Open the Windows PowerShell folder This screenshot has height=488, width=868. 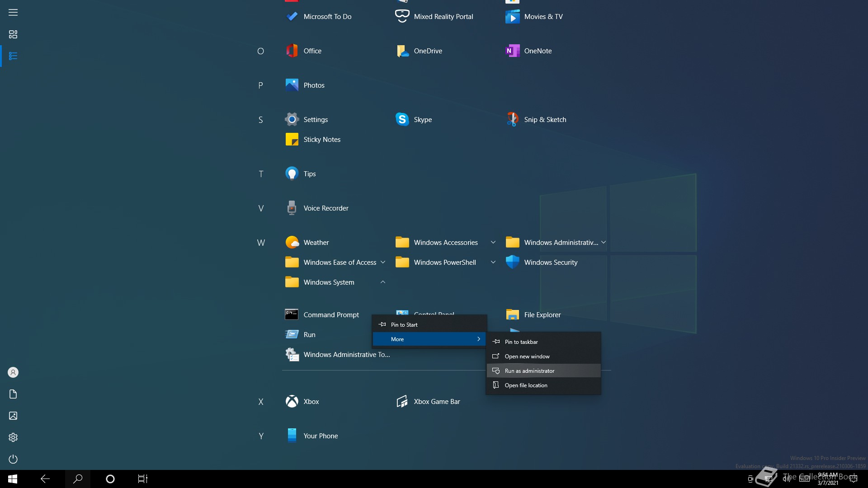click(x=446, y=263)
